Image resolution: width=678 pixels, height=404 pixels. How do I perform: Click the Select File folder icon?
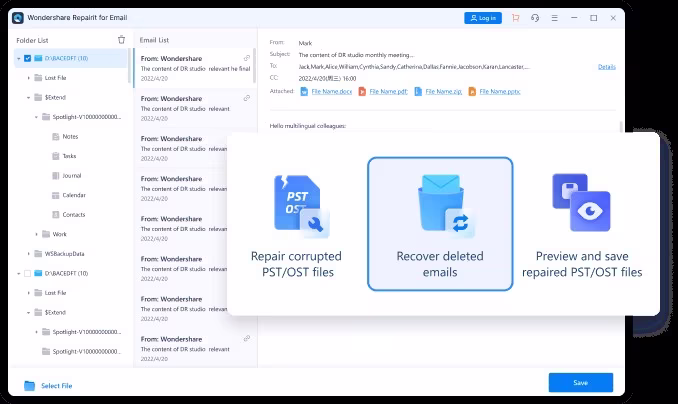29,385
